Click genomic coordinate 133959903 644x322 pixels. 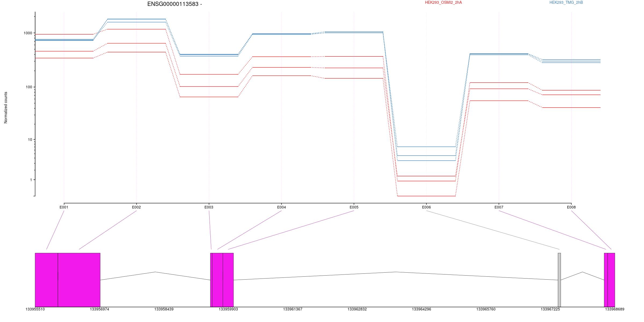click(x=228, y=309)
